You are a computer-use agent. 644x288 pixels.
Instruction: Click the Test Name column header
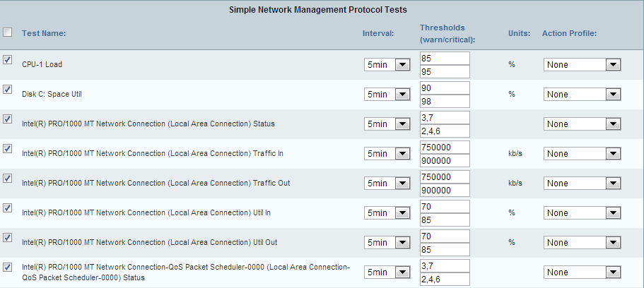pos(44,33)
